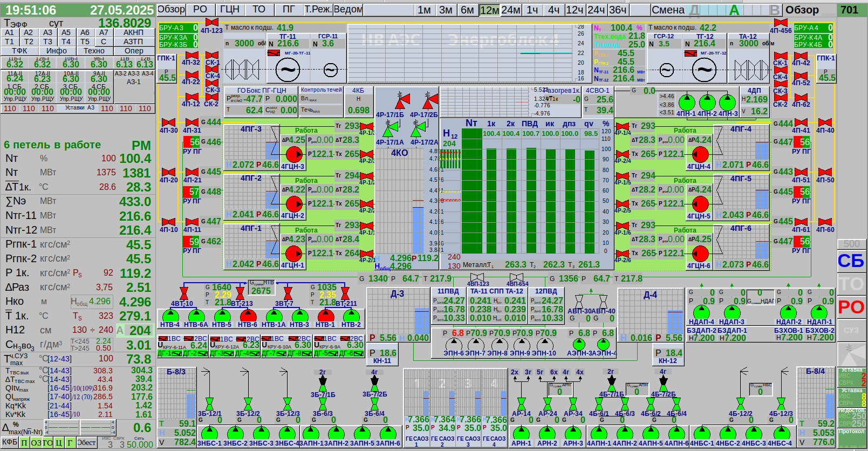Select the 4П-12 valve icon
868x451 pixels.
click(x=191, y=97)
